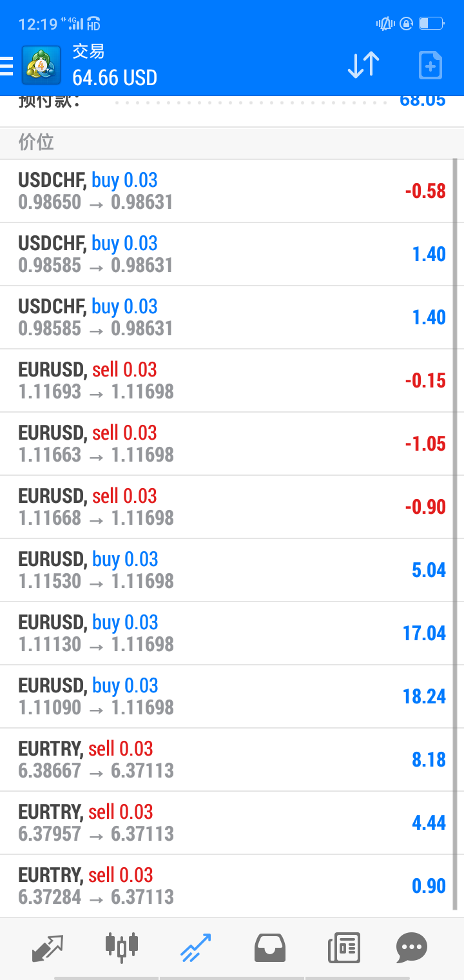Open the Chat messages bubble icon

(412, 947)
